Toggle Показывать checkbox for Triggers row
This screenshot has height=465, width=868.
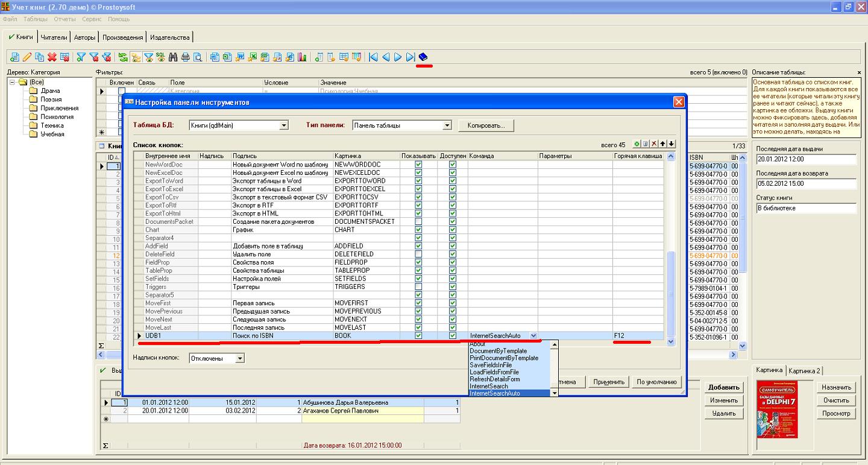(x=418, y=286)
